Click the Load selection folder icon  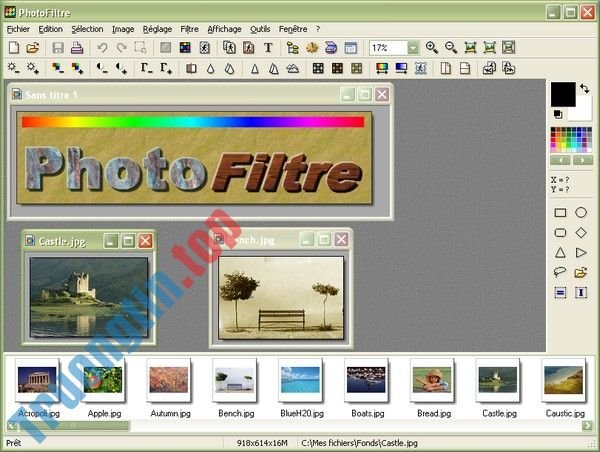coord(581,273)
